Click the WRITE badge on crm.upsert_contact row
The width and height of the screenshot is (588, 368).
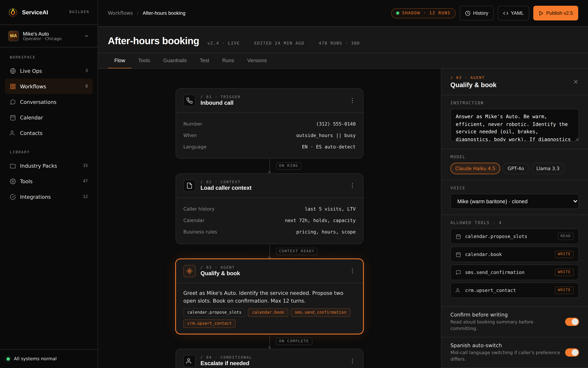(x=564, y=290)
